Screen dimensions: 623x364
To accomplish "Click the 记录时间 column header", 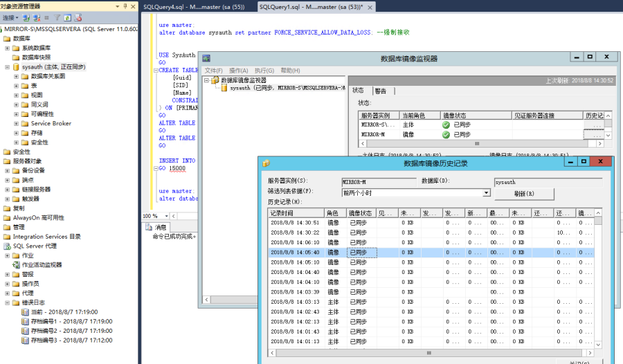I will pos(296,213).
